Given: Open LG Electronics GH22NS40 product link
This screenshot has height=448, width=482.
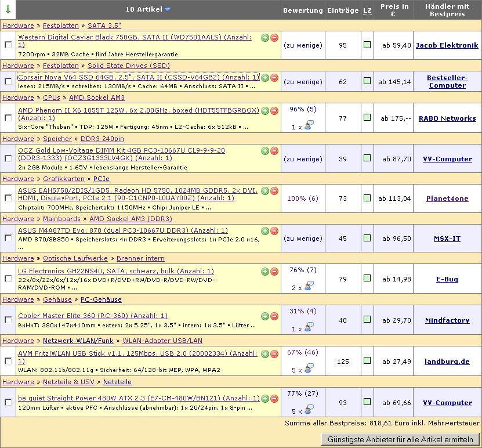Looking at the screenshot, I should click(x=116, y=271).
